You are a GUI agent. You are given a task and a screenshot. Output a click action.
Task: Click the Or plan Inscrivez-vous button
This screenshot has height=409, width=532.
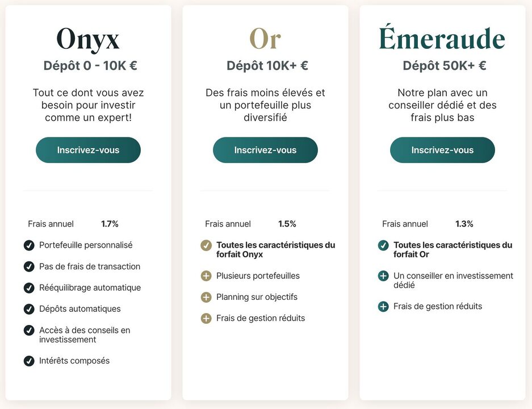(265, 150)
